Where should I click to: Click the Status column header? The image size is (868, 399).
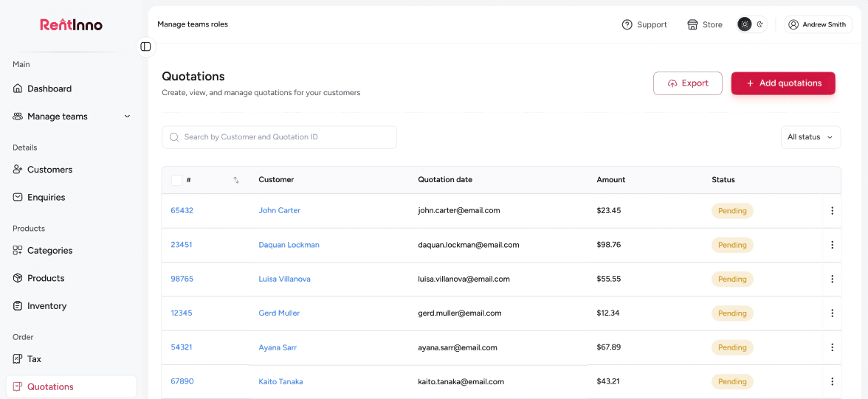click(x=723, y=180)
